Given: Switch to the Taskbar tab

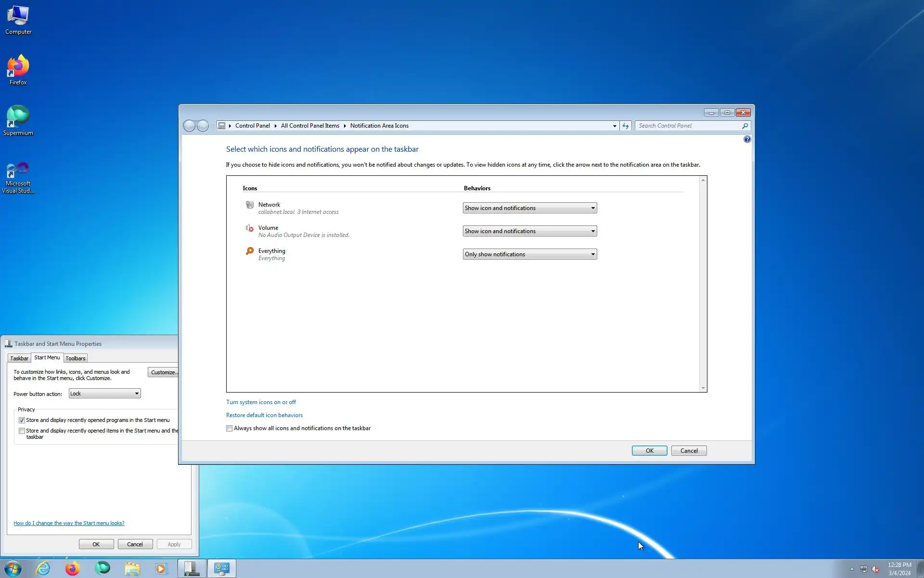Looking at the screenshot, I should [x=19, y=358].
